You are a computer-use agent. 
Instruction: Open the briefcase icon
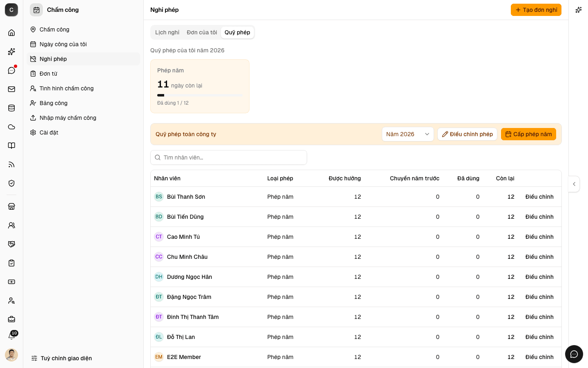pyautogui.click(x=11, y=319)
